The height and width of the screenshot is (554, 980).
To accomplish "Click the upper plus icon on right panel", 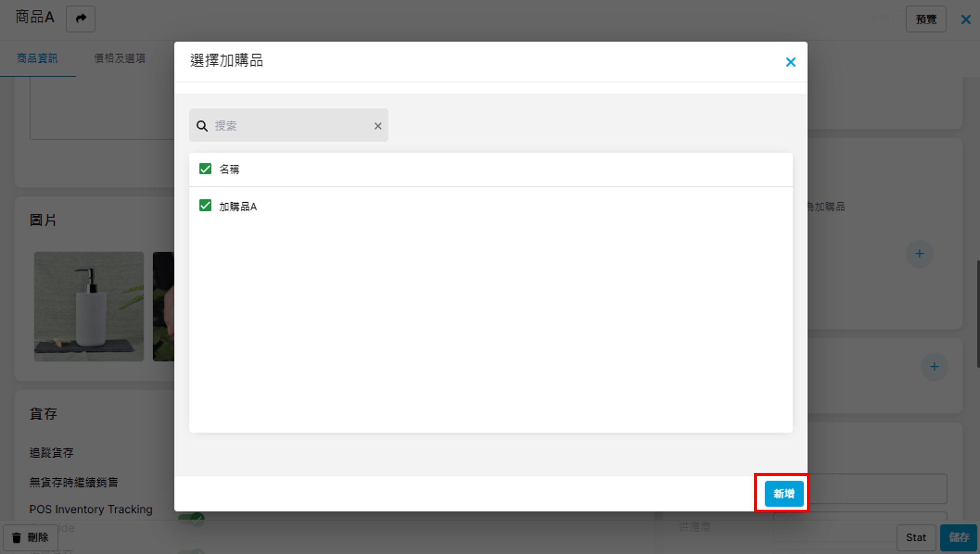I will point(919,254).
